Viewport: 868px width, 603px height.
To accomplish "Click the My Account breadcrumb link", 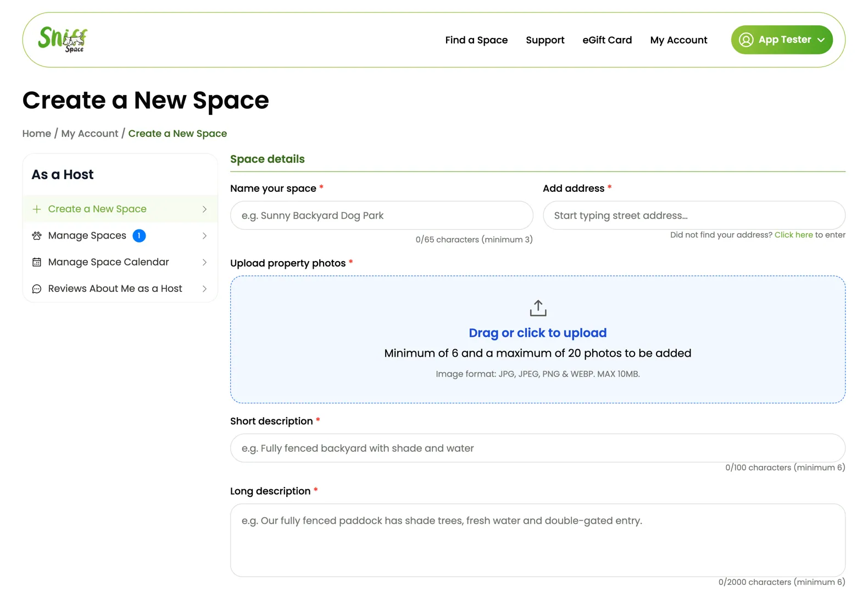I will pos(90,134).
